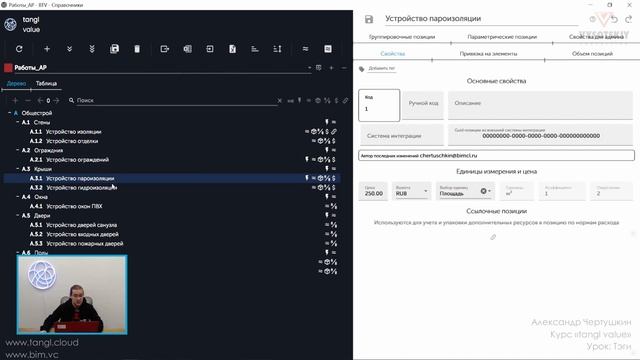Clear the Площадь unit selection with X
This screenshot has height=360, width=640.
coord(483,191)
